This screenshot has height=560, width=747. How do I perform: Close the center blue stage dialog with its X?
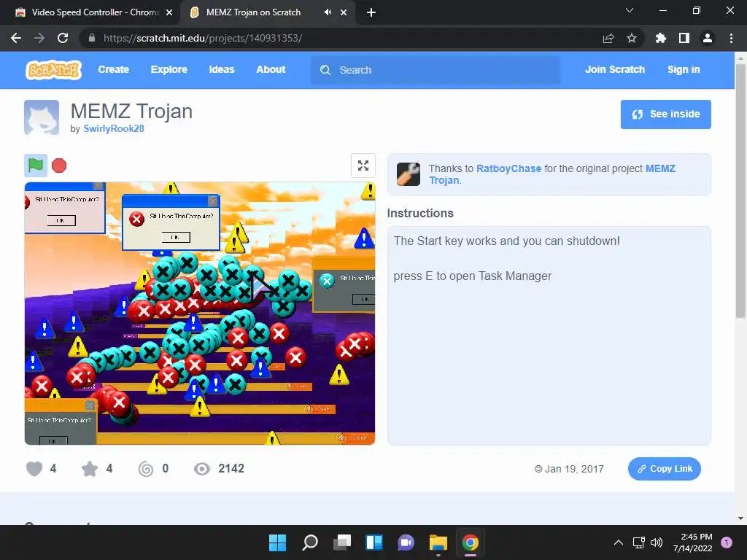213,201
